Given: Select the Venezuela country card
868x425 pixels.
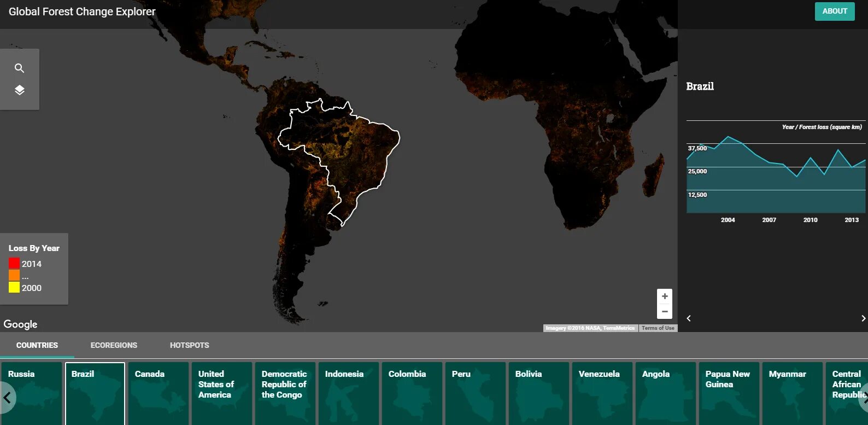Looking at the screenshot, I should [x=602, y=393].
